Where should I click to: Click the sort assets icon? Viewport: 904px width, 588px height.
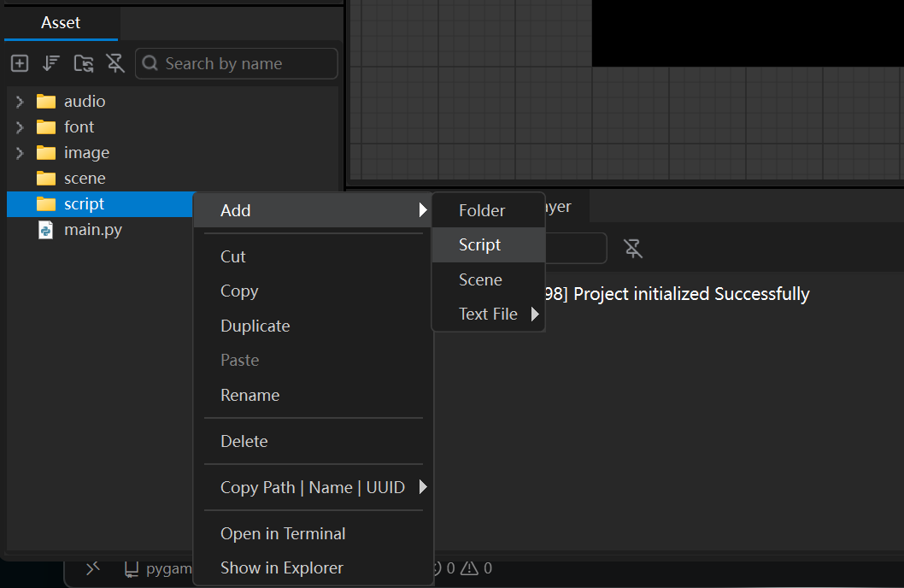click(51, 63)
